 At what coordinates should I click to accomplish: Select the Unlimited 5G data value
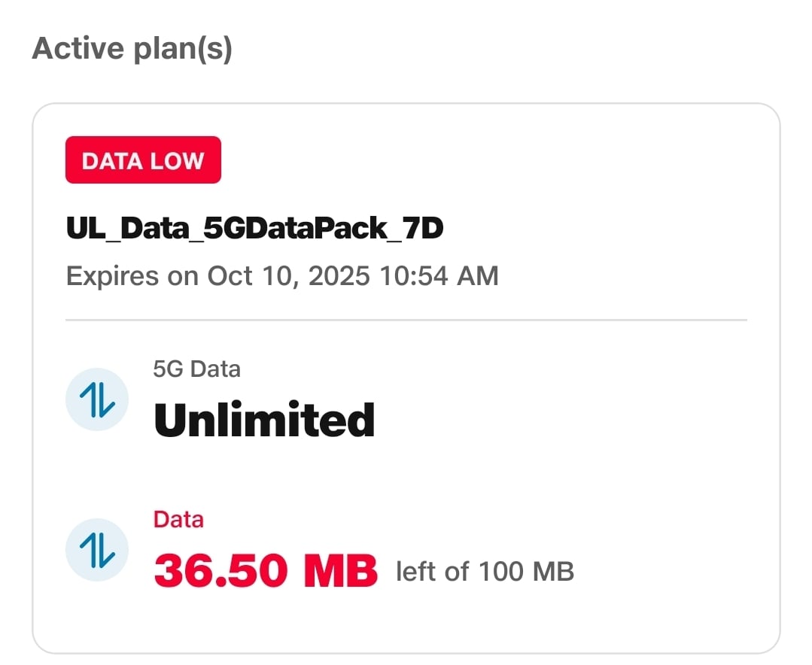pyautogui.click(x=264, y=420)
